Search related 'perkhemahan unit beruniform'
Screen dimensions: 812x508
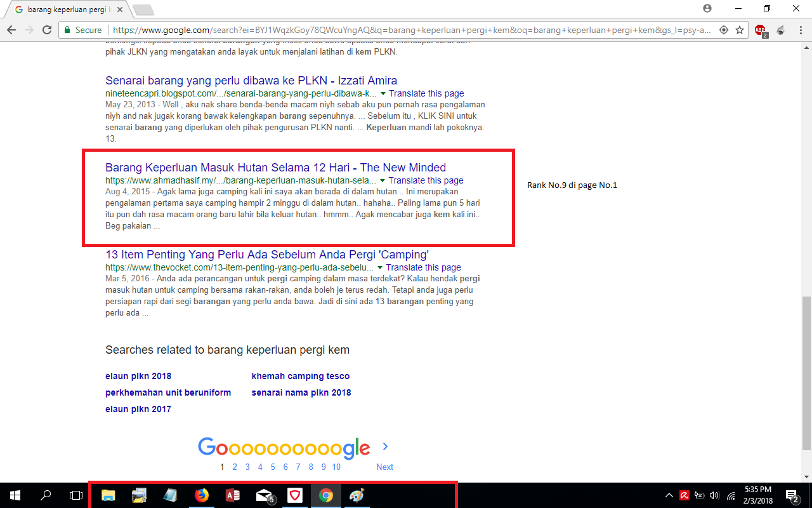[x=168, y=392]
